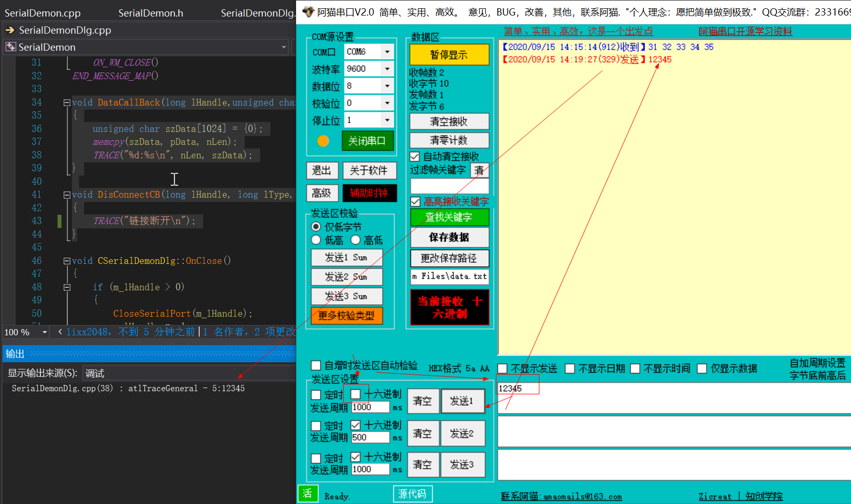The image size is (851, 504).
Task: Open the 联系阿猫 email link
Action: (x=561, y=497)
